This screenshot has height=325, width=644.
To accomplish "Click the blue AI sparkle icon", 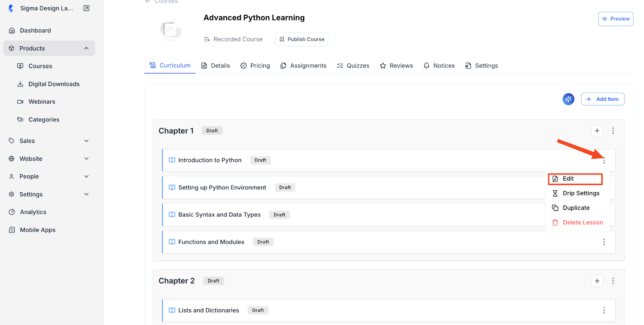I will (x=568, y=99).
